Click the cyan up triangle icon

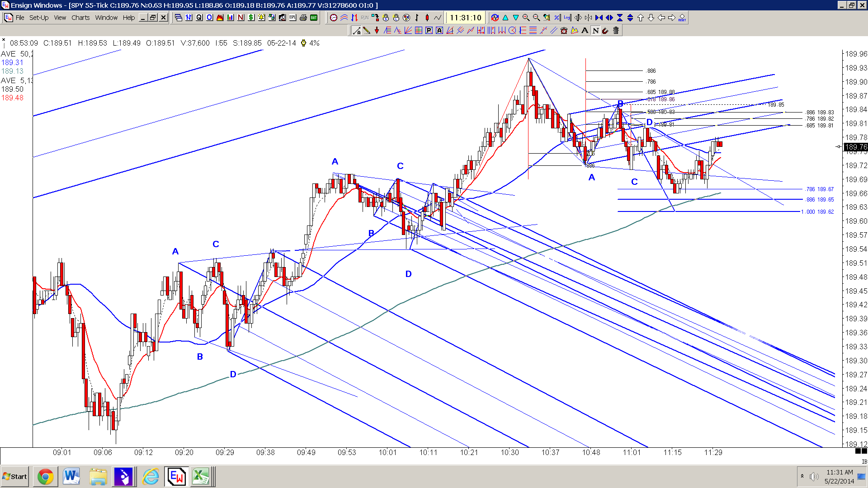[505, 18]
